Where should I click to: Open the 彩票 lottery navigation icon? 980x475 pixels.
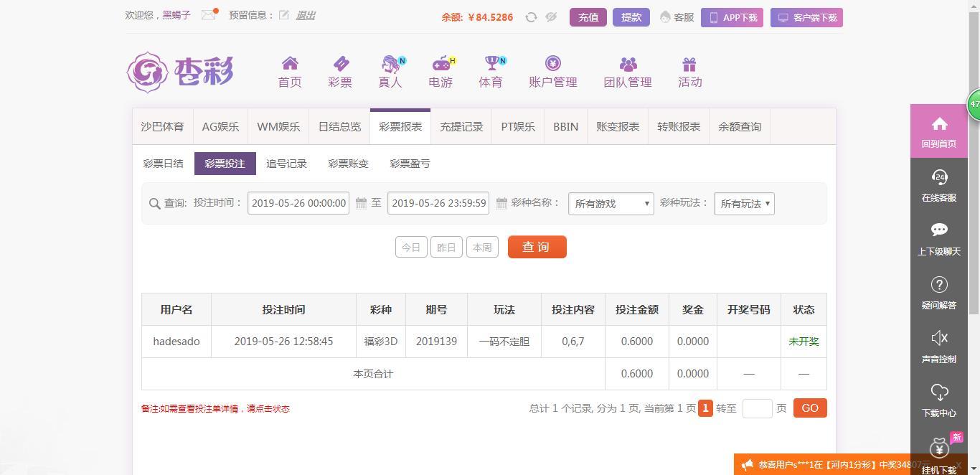point(340,63)
